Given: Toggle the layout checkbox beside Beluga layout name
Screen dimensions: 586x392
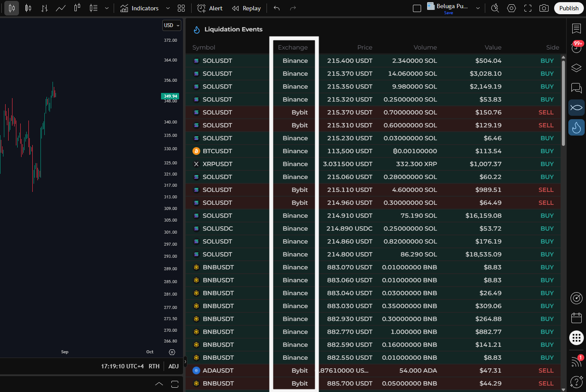Looking at the screenshot, I should pos(416,8).
